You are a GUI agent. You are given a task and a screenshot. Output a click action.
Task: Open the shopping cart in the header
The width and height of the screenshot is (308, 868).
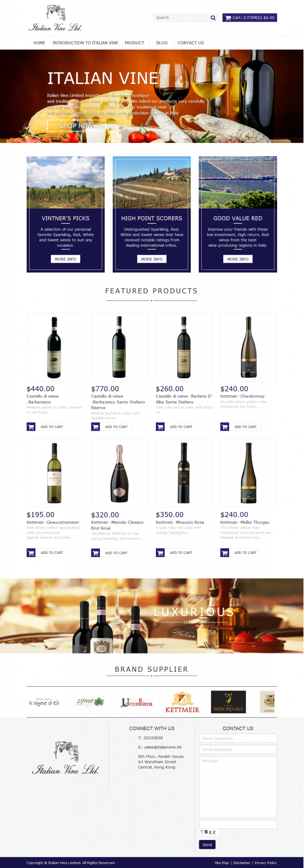click(x=250, y=18)
